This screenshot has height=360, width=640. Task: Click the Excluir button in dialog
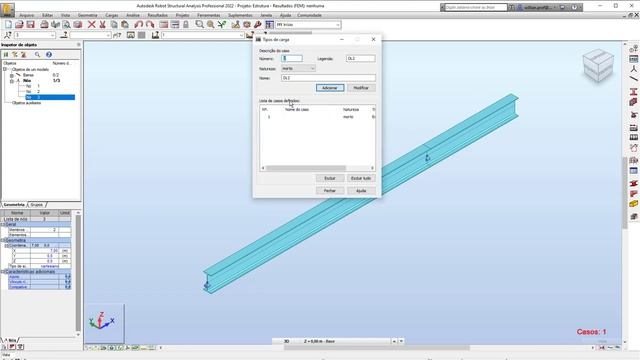[x=330, y=178]
